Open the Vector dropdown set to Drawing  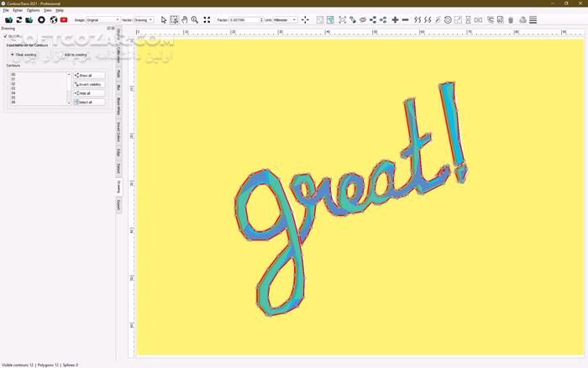pos(143,19)
